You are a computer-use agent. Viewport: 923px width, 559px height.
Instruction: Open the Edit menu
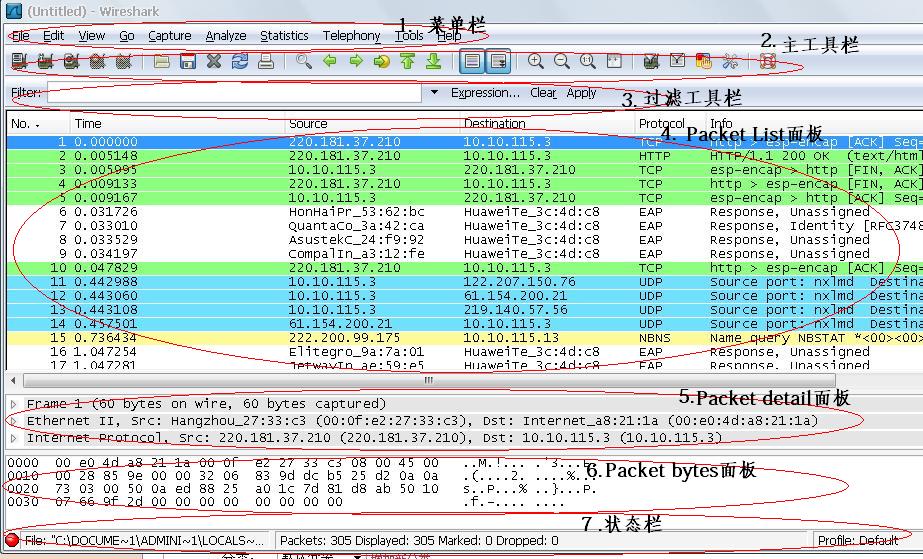(54, 36)
